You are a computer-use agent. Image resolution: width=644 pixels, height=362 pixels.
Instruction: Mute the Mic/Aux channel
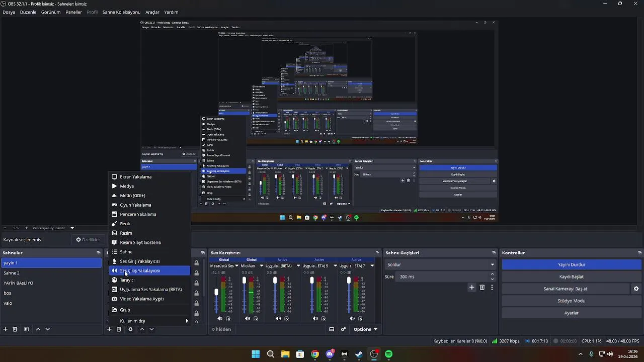click(x=247, y=318)
